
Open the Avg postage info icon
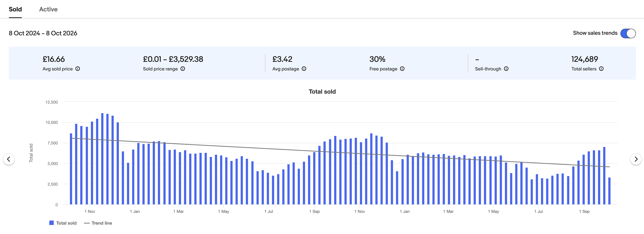[x=304, y=69]
